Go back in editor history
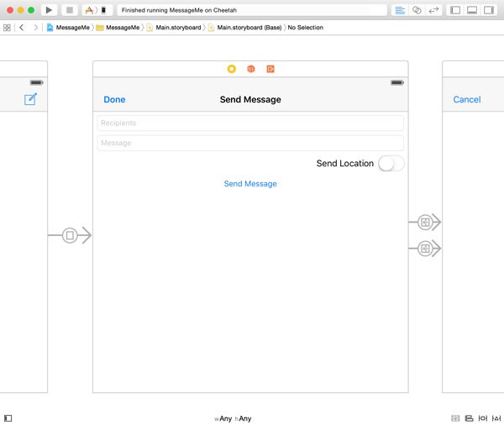The width and height of the screenshot is (504, 425). (22, 28)
